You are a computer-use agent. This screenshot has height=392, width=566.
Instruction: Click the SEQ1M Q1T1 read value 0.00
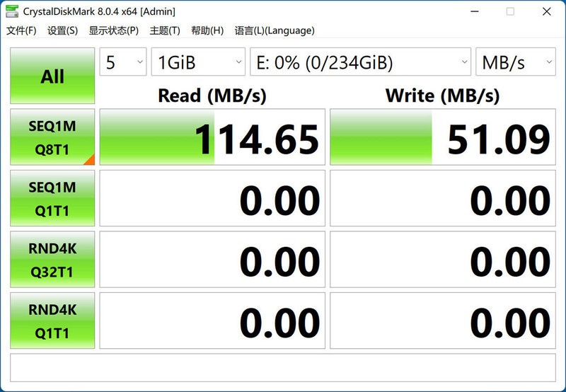(212, 198)
